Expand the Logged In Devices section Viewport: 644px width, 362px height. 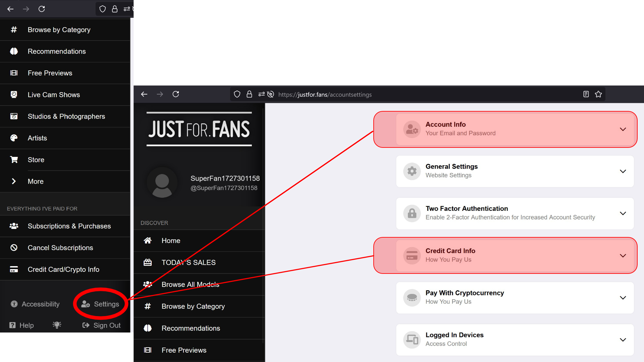pyautogui.click(x=623, y=340)
